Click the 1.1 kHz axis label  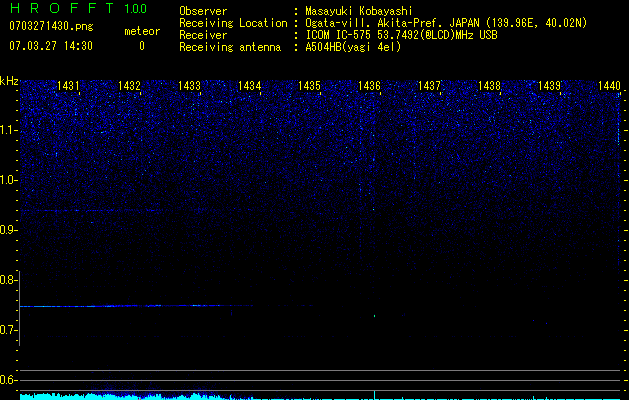(x=8, y=130)
